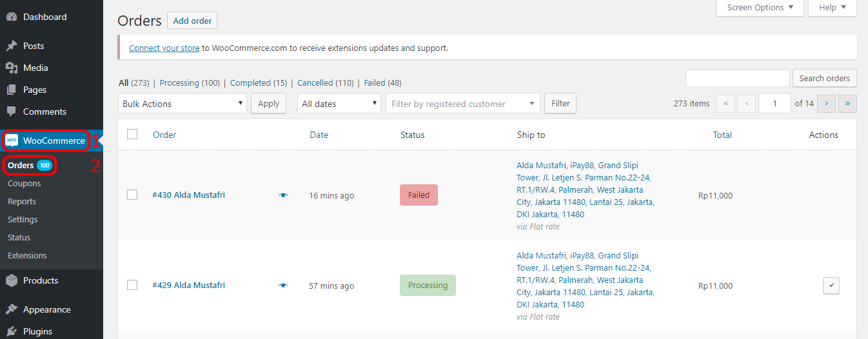Image resolution: width=868 pixels, height=339 pixels.
Task: Click the Plugins plug icon
Action: tap(12, 331)
